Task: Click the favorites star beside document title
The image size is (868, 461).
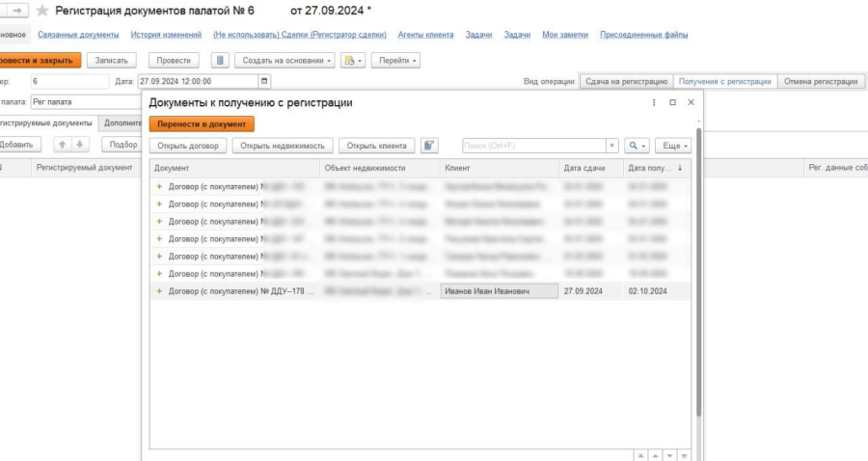Action: pyautogui.click(x=42, y=11)
